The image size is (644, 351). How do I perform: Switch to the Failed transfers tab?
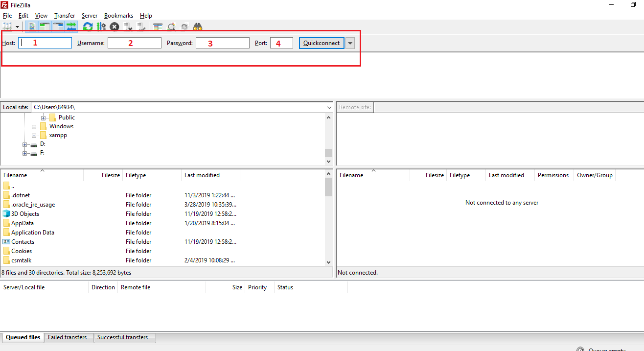coord(68,337)
